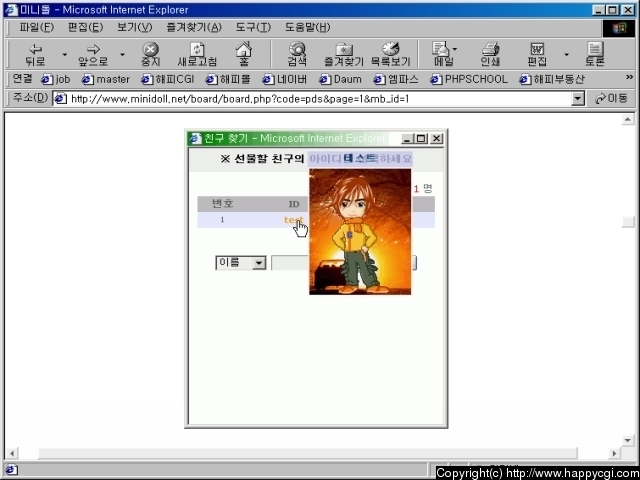The width and height of the screenshot is (640, 480).
Task: Open the Daum link bar shortcut
Action: click(x=341, y=79)
